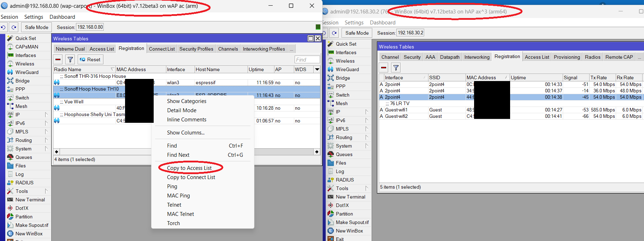644x241 pixels.
Task: Open WireGuard in right WinBox sidebar
Action: [x=347, y=69]
